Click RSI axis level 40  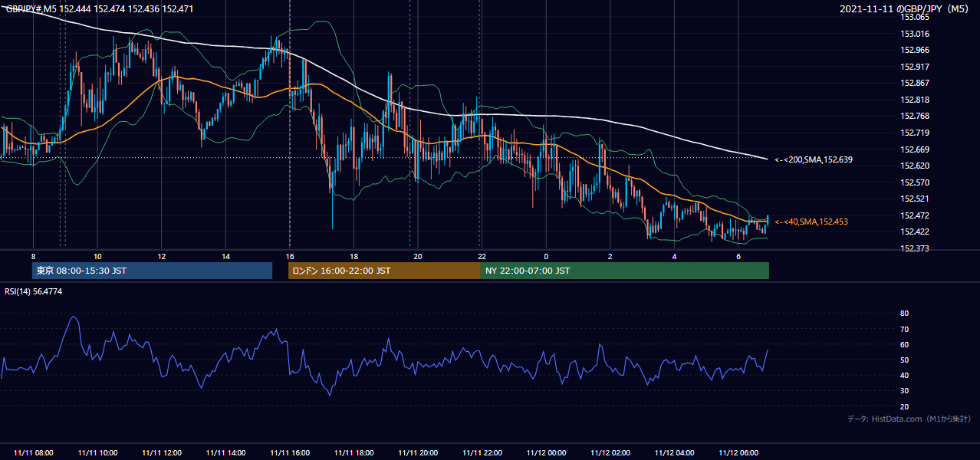904,376
